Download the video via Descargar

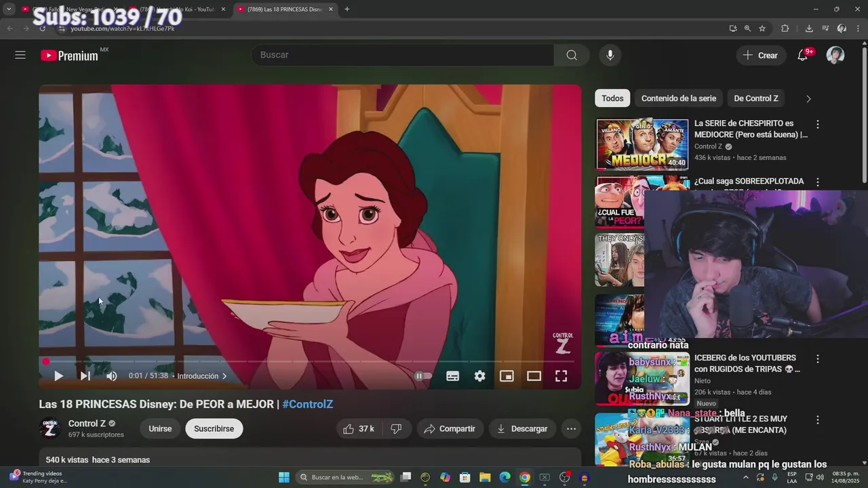point(522,428)
